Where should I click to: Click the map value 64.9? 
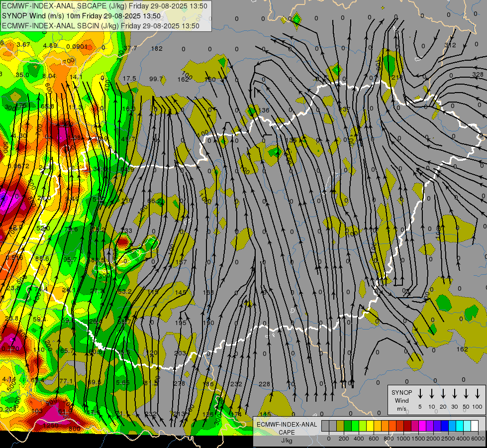tap(127, 169)
